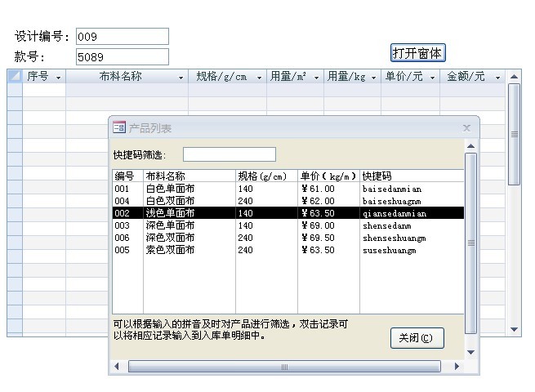Click shortcut code suseshuangm
Viewport: 535px width, 392px height.
coord(390,251)
